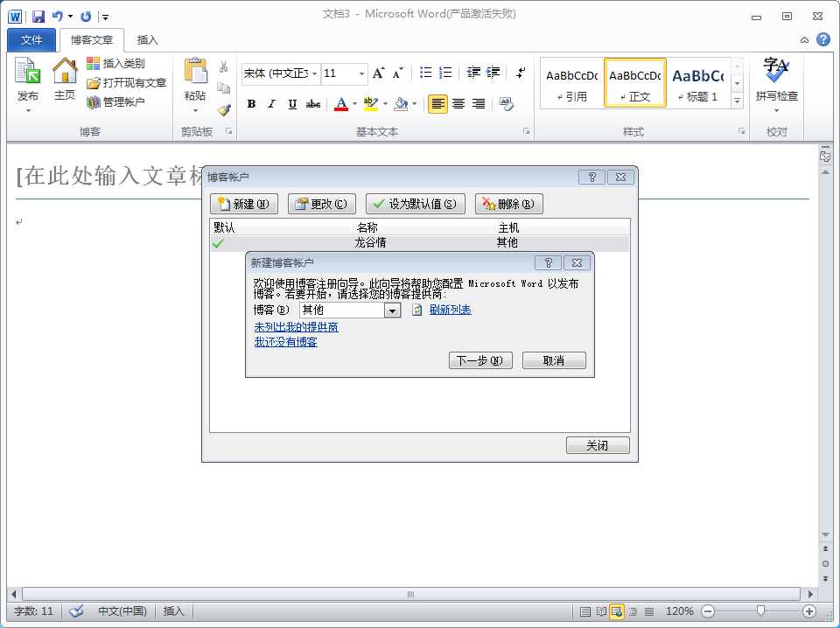
Task: Apply numbered list
Action: point(445,73)
